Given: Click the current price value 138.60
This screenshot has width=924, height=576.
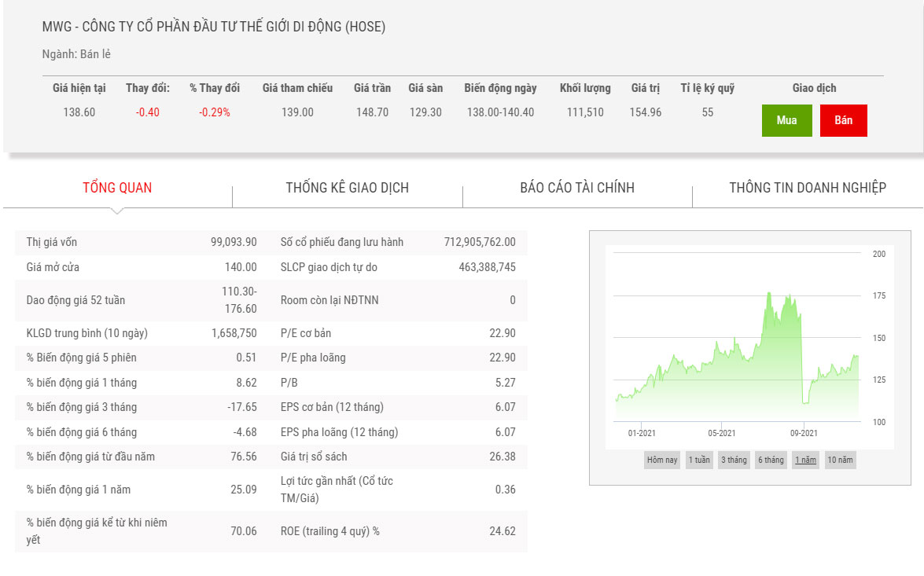Looking at the screenshot, I should pos(79,112).
